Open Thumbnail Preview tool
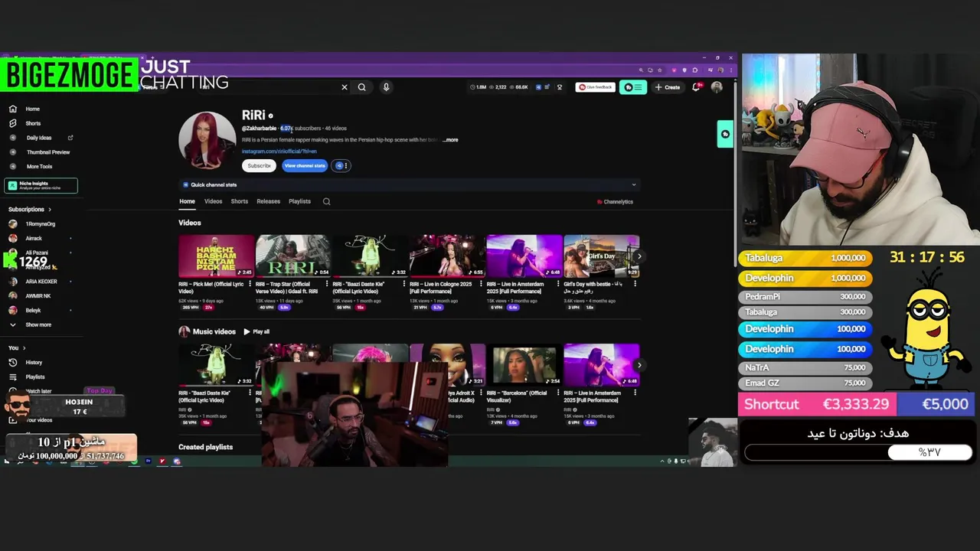The width and height of the screenshot is (980, 551). click(47, 152)
